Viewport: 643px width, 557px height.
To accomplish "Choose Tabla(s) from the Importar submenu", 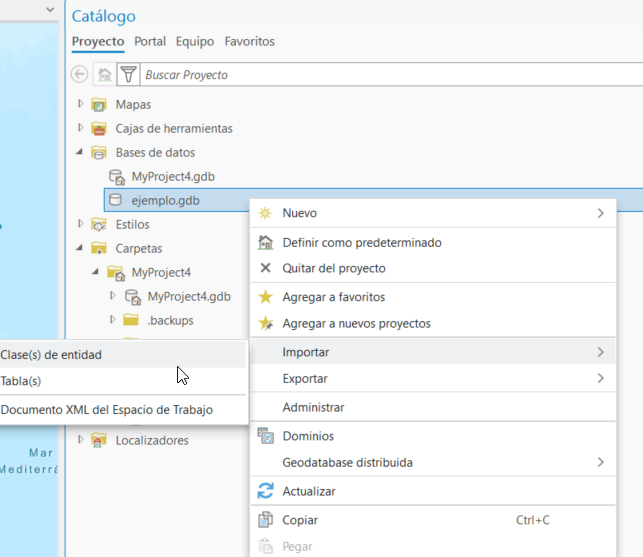I will click(x=21, y=381).
